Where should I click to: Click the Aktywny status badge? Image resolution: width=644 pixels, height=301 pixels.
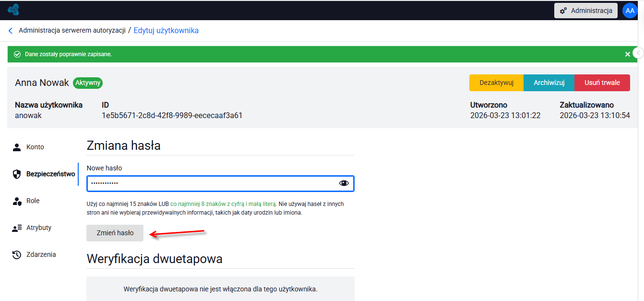pos(88,83)
